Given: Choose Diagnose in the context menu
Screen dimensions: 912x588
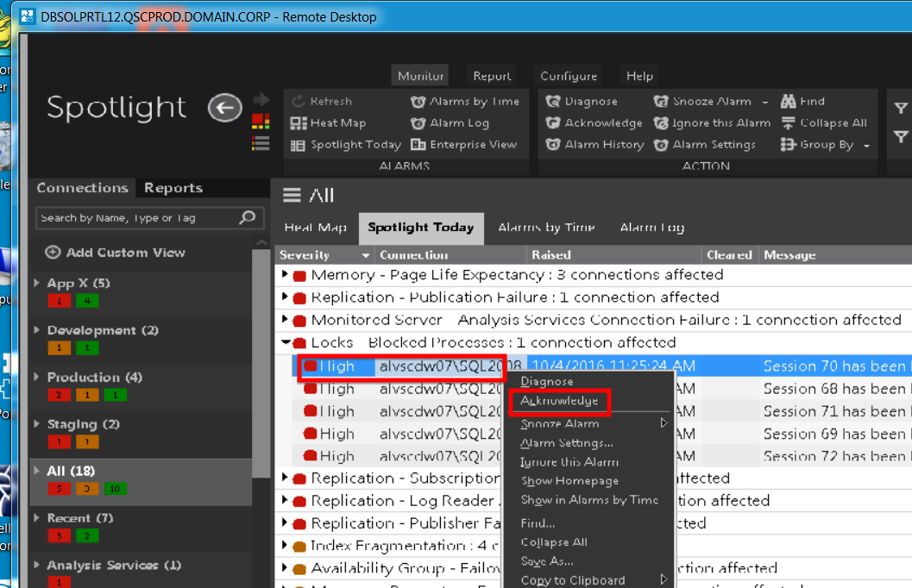Looking at the screenshot, I should click(x=547, y=381).
